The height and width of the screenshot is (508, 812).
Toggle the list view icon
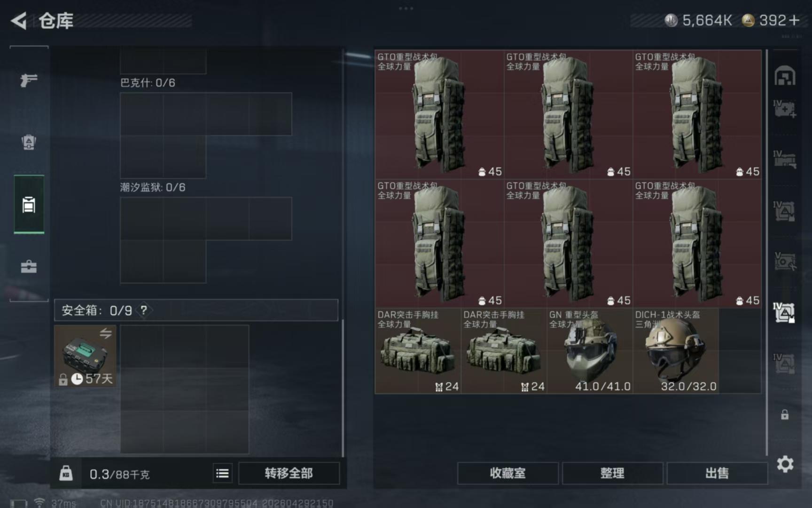(222, 473)
